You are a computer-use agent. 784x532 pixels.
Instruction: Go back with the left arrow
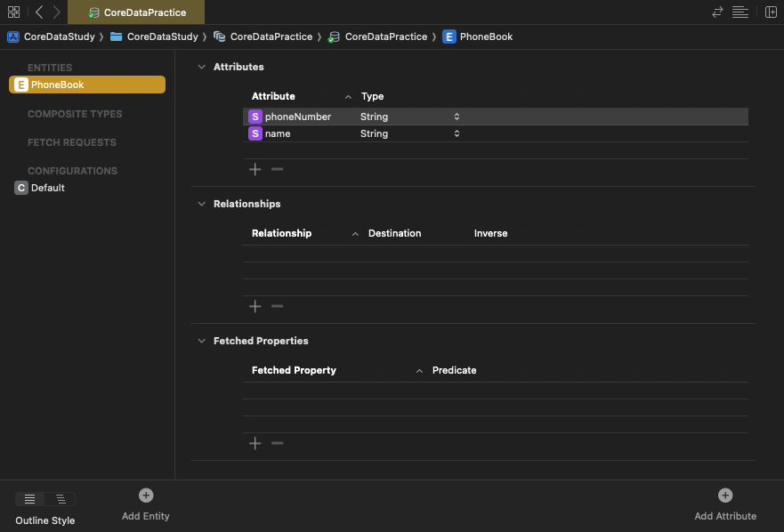click(39, 12)
